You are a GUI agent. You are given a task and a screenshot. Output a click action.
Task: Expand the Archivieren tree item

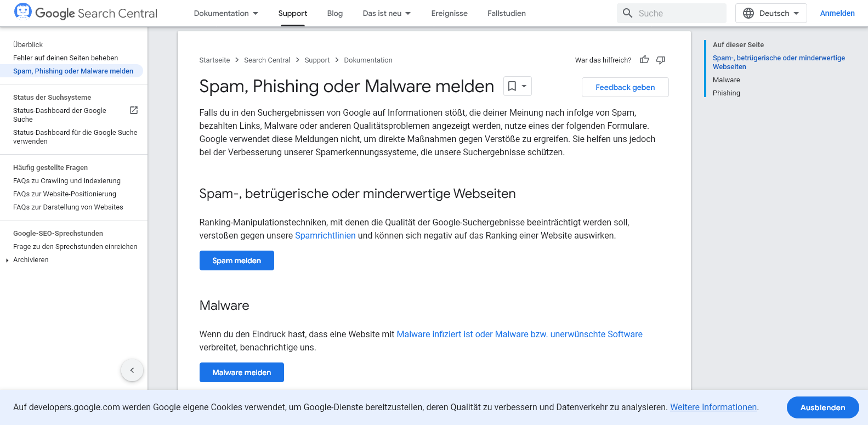tap(7, 260)
